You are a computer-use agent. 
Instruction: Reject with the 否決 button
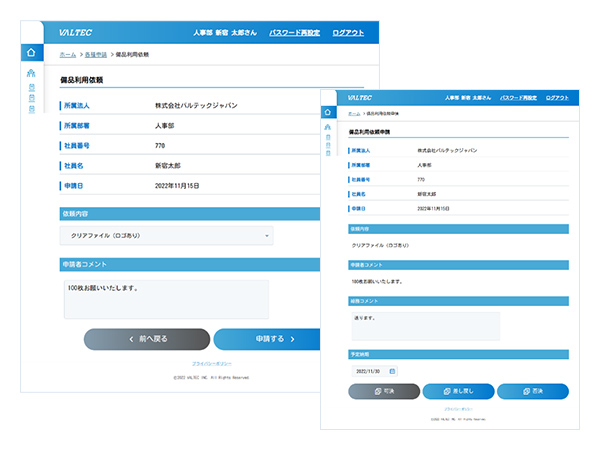(x=533, y=391)
